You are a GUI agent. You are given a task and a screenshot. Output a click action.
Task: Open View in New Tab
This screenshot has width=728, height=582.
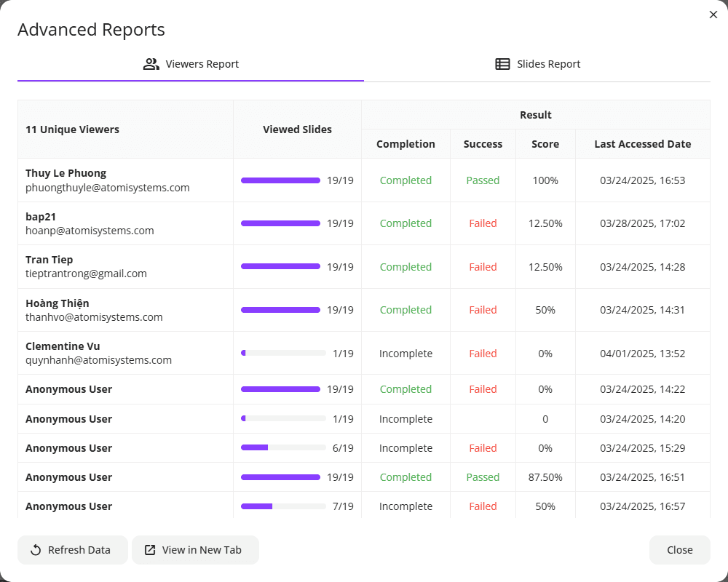point(195,550)
